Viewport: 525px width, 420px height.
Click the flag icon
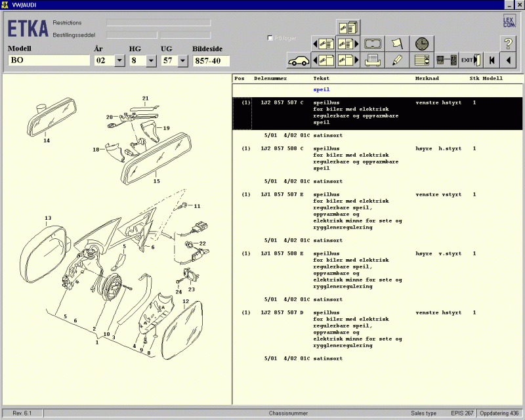[x=397, y=44]
